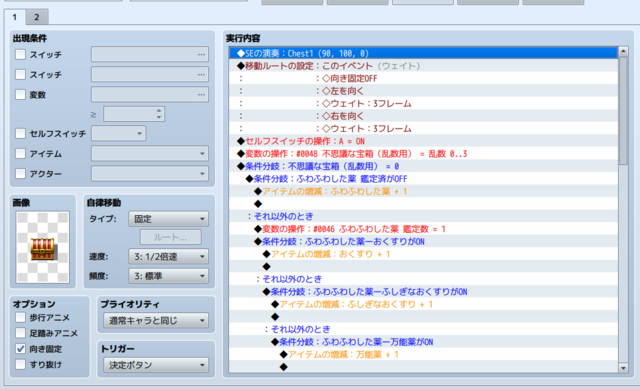
Task: Toggle the 足踏みアニメ option
Action: coord(20,333)
